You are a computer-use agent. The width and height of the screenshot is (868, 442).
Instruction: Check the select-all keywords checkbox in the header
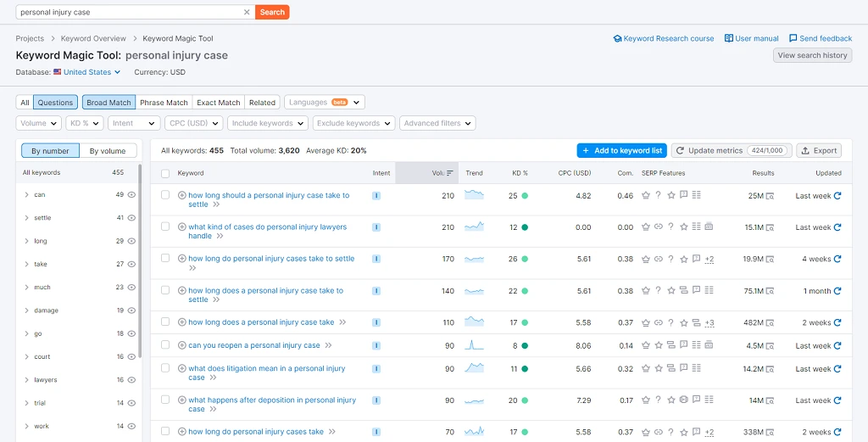tap(165, 173)
